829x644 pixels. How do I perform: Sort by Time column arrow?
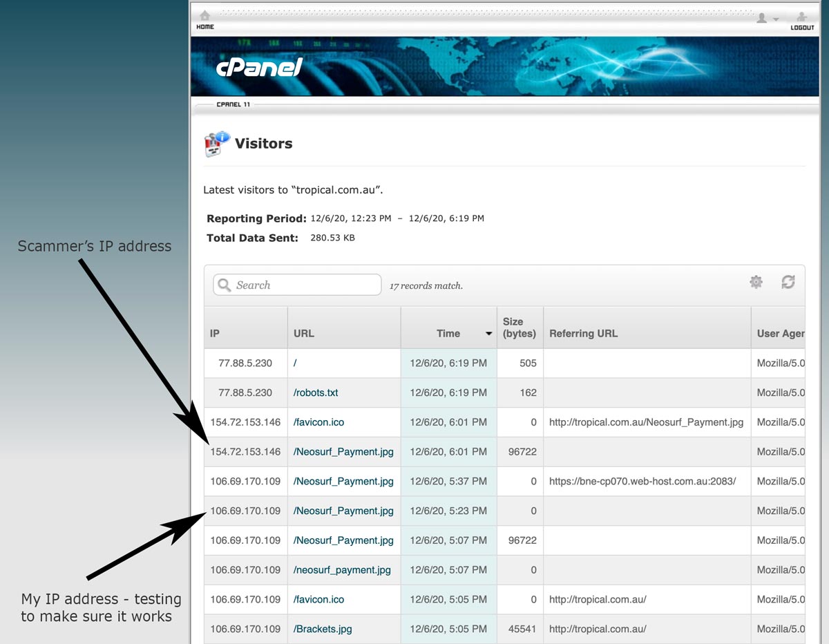[489, 334]
